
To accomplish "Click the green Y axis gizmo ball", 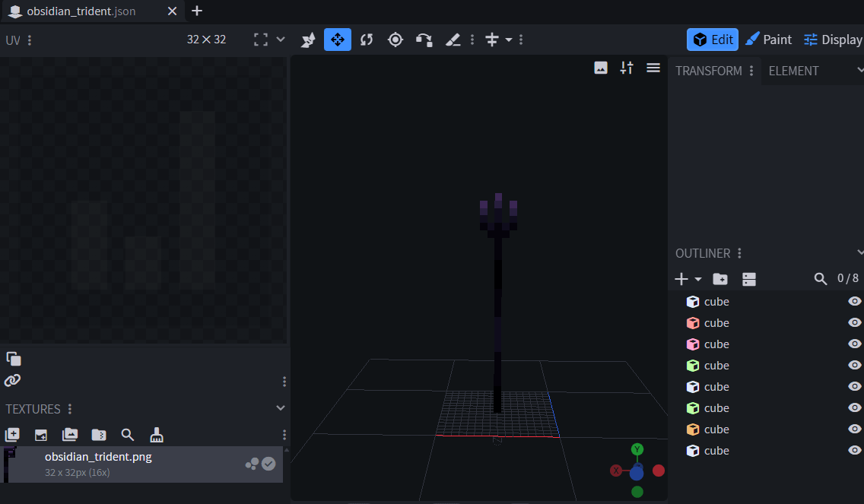I will (637, 449).
